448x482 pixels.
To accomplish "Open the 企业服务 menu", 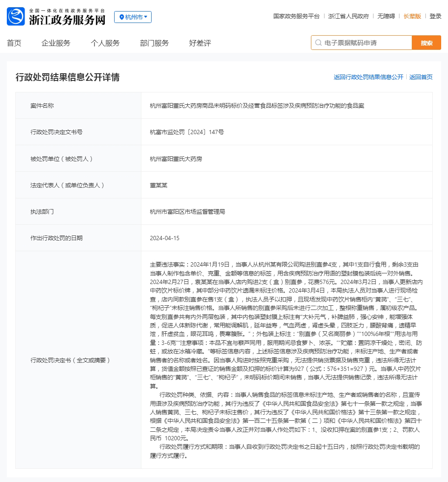I will tap(56, 43).
